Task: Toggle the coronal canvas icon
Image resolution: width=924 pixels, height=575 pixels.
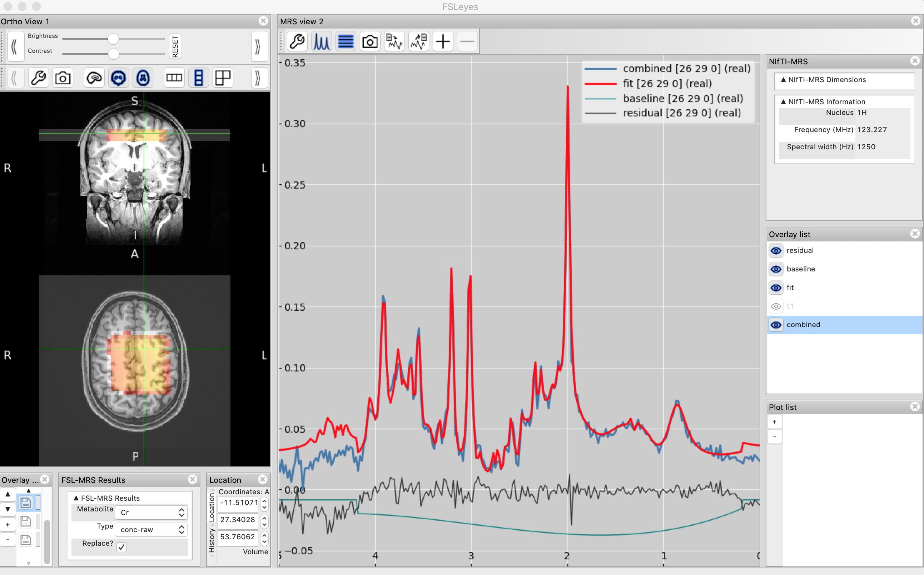Action: [119, 78]
